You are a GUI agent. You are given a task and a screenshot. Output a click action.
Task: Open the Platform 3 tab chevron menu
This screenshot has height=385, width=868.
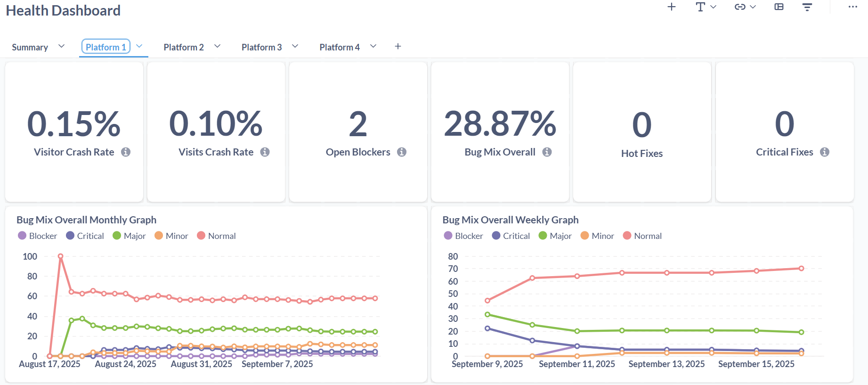[x=295, y=46]
